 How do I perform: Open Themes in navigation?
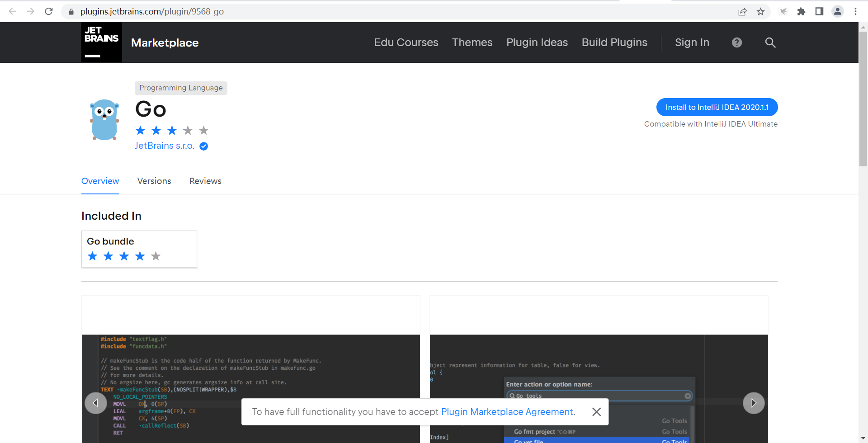472,42
